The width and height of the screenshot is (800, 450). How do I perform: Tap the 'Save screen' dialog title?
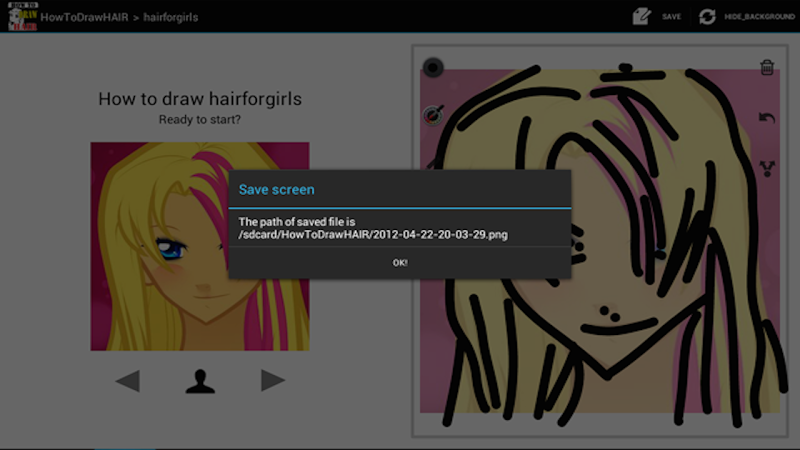tap(277, 189)
